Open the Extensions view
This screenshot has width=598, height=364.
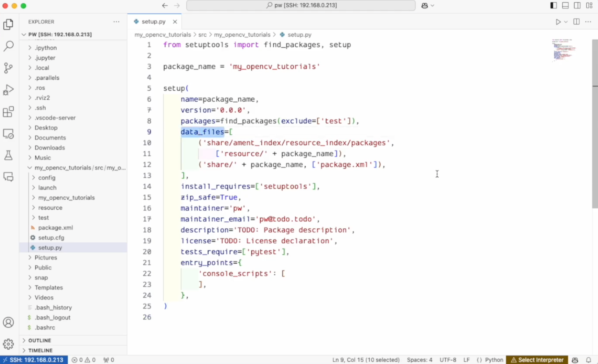click(x=8, y=112)
